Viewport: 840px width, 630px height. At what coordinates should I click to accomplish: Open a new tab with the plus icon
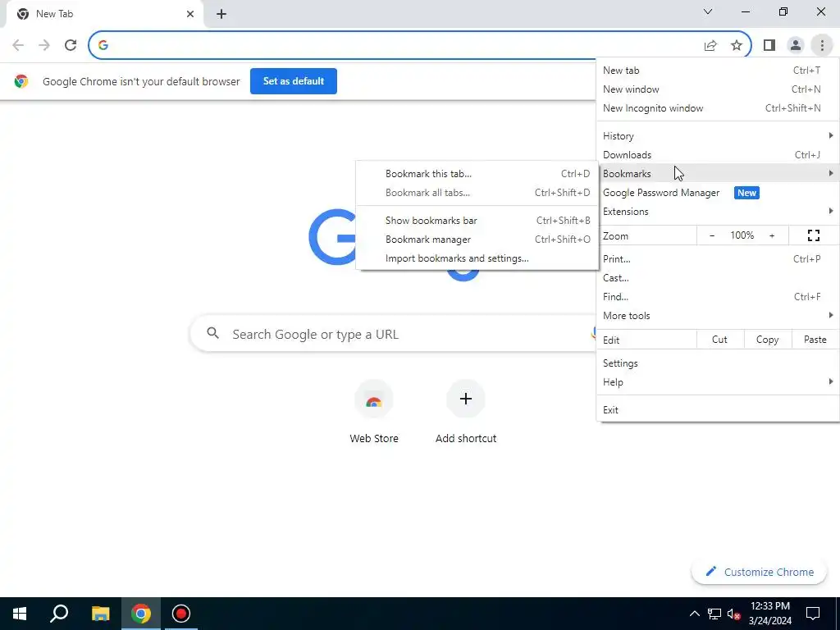pyautogui.click(x=221, y=14)
